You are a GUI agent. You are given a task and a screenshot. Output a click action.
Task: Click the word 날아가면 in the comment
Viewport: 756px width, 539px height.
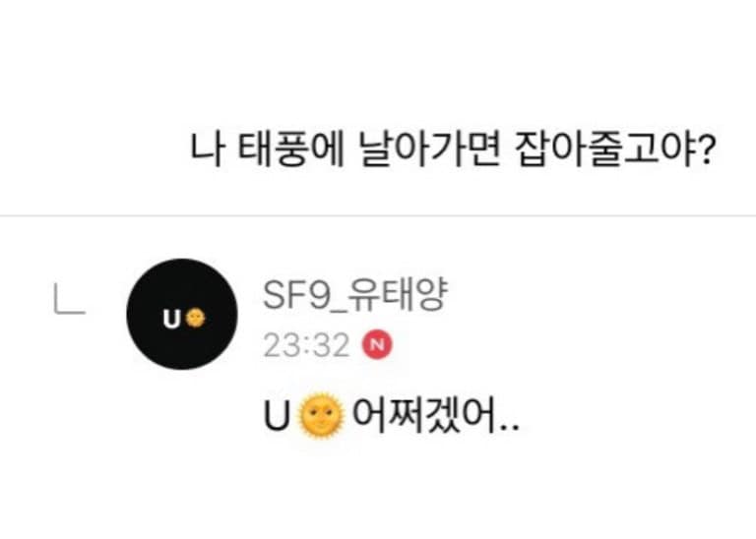(x=429, y=150)
